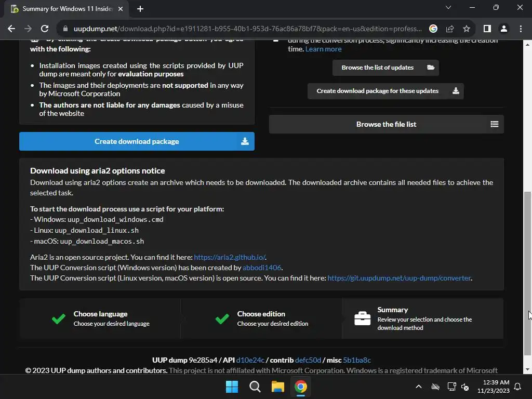Image resolution: width=532 pixels, height=399 pixels.
Task: Click Download using aria2 options notice heading
Action: click(97, 170)
